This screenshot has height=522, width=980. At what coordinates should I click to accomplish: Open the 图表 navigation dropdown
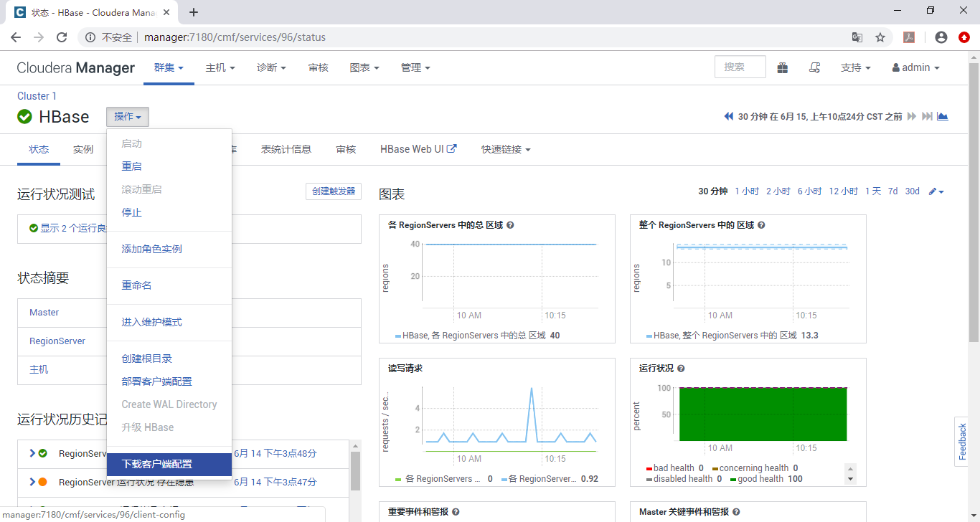tap(364, 67)
